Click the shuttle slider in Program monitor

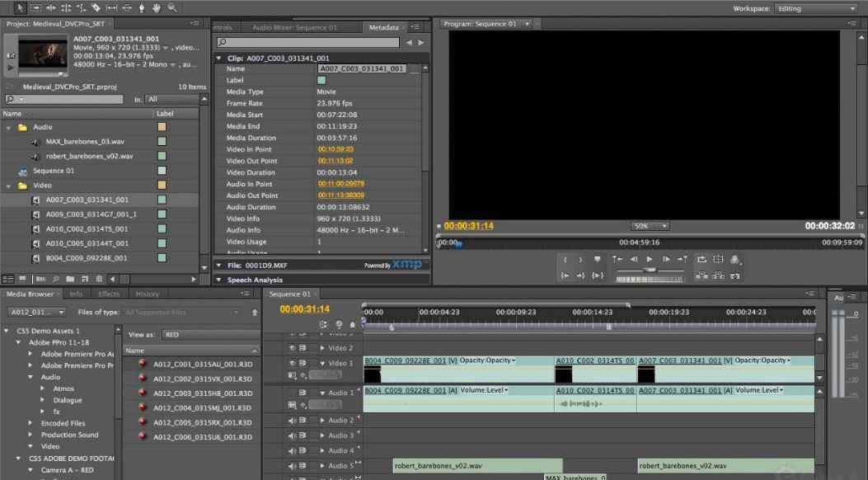649,271
